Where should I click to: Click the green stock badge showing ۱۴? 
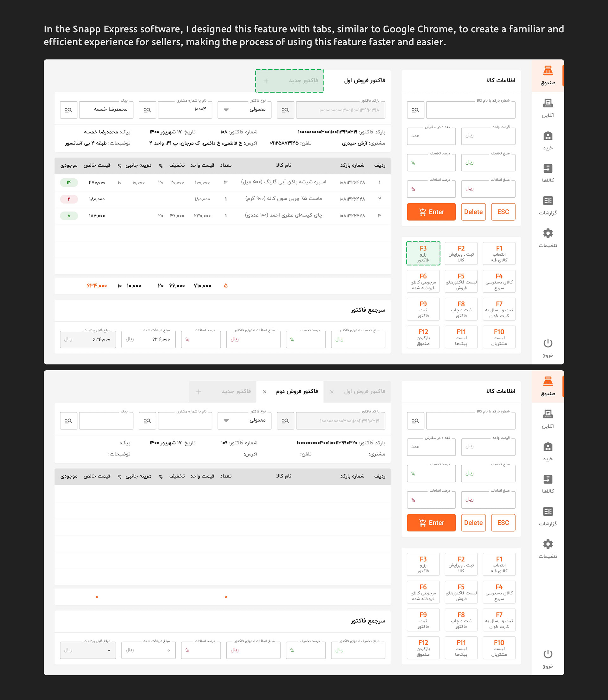pyautogui.click(x=69, y=182)
